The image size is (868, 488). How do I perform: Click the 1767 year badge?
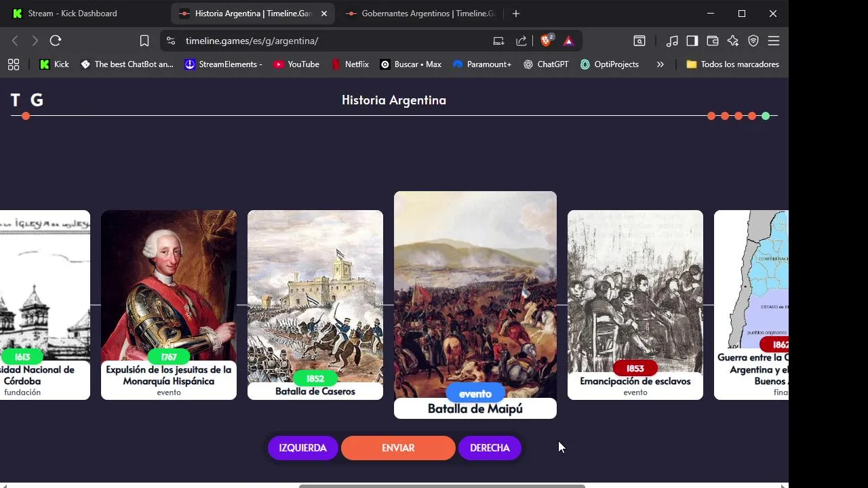169,357
